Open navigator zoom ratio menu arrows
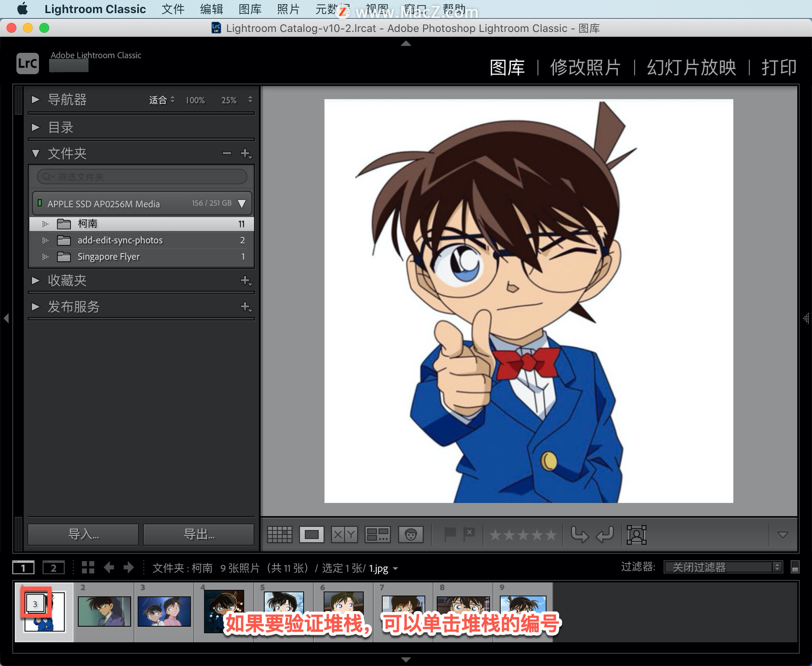Screen dimensions: 812x666 point(250,99)
